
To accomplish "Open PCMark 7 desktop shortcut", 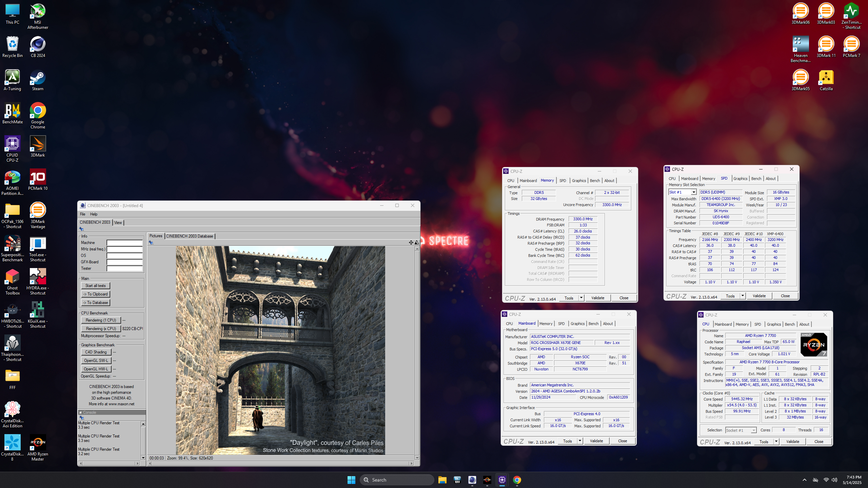I will point(851,47).
